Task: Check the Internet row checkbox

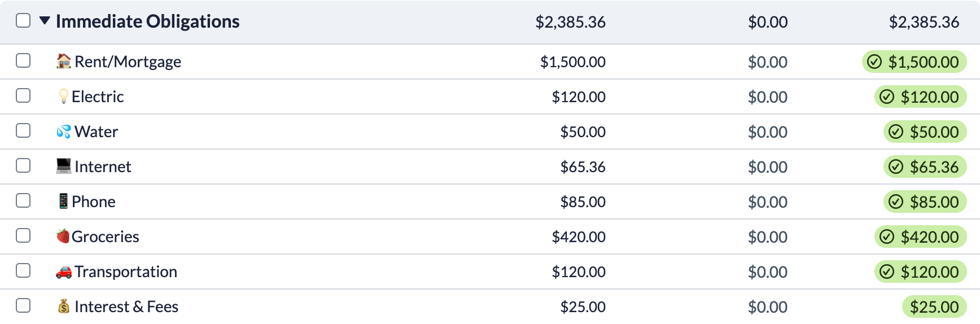Action: (23, 165)
